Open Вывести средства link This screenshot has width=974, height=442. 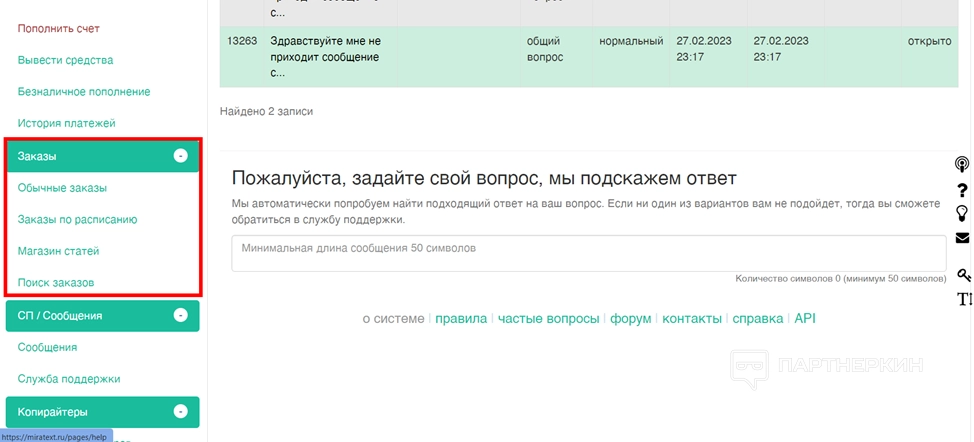[65, 60]
